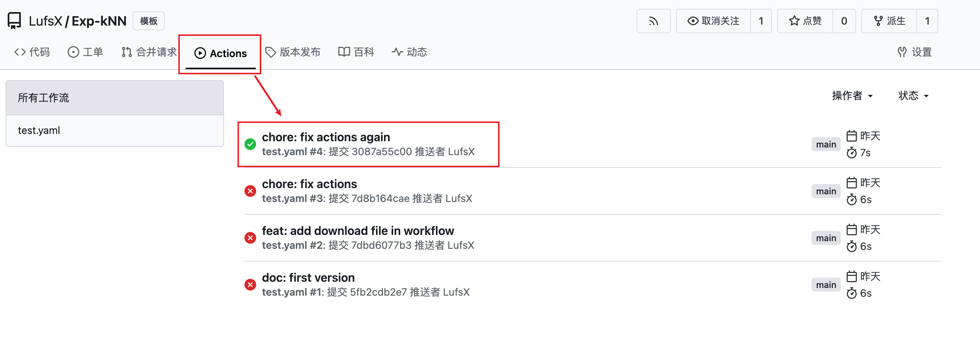The image size is (980, 352).
Task: Open the 工单 issues tab
Action: click(x=85, y=52)
